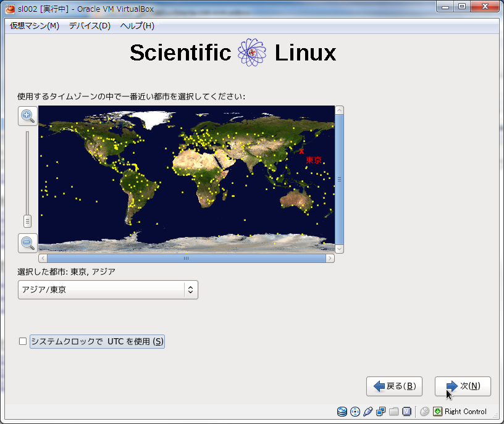Zoom out on the timezone map

pyautogui.click(x=28, y=243)
